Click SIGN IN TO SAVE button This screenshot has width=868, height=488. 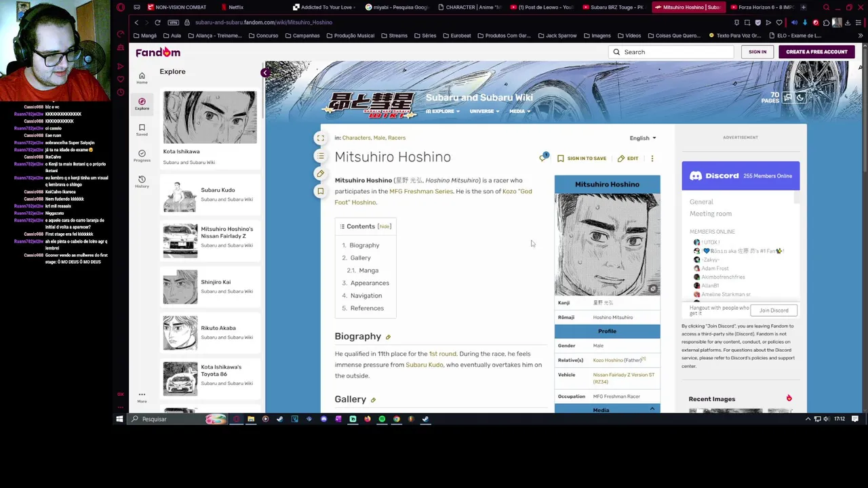(x=582, y=159)
